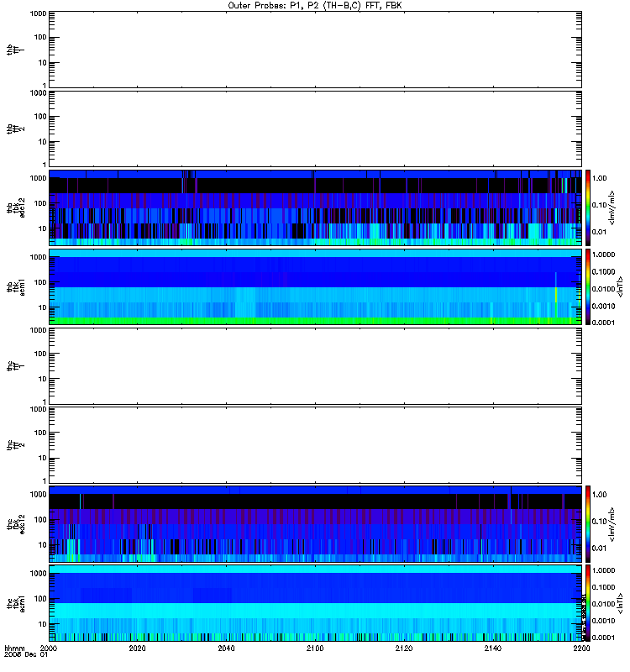Screen dimensions: 630x672
Task: Click the "thb fbk edc12" y-axis title
Action: (x=15, y=207)
